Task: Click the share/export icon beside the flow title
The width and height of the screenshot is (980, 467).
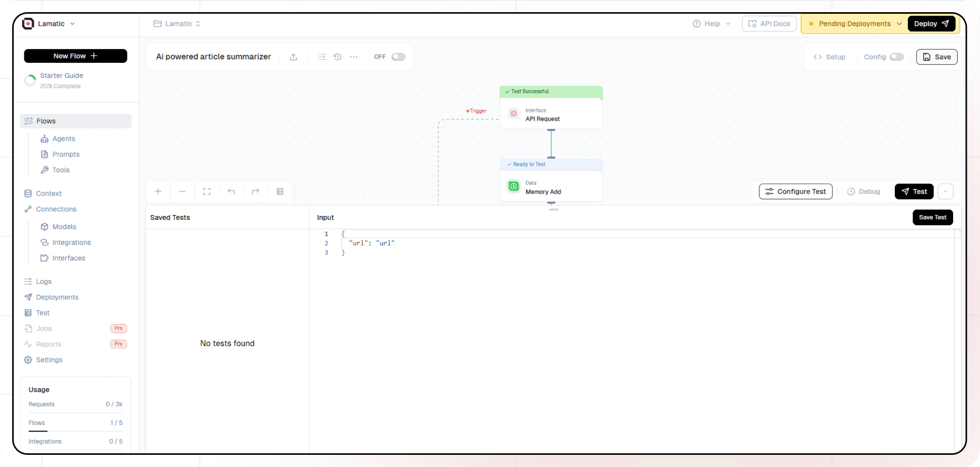Action: pyautogui.click(x=293, y=57)
